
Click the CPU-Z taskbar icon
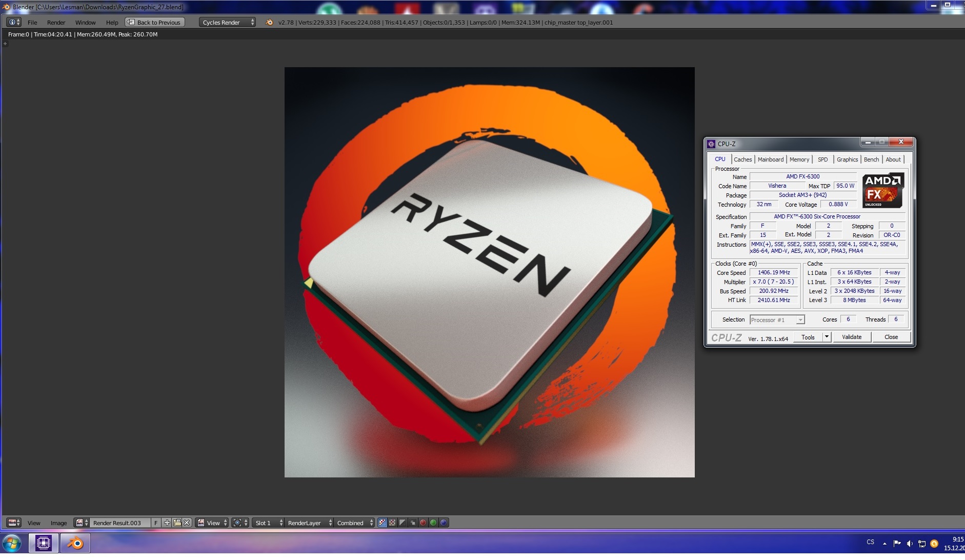point(44,543)
